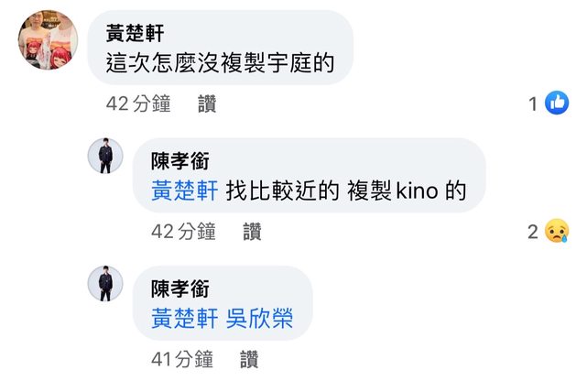Click 讚 under the 41分鐘 reply
The height and width of the screenshot is (392, 587).
pos(249,359)
